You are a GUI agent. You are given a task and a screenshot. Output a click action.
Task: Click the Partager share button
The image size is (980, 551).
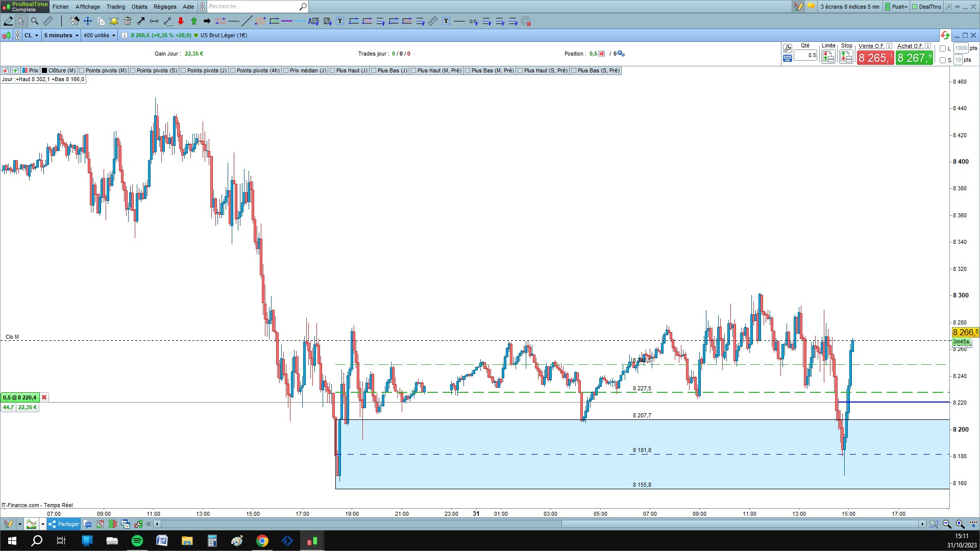tap(64, 524)
